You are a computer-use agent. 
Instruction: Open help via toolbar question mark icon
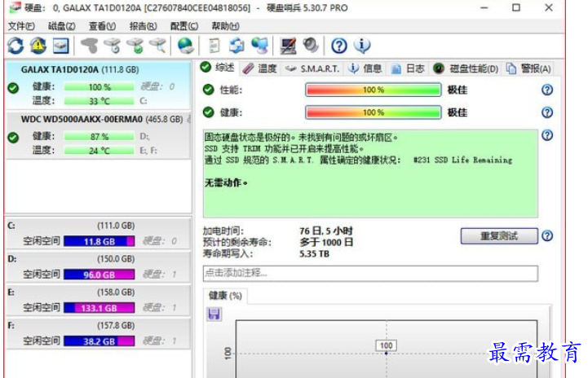coord(339,46)
